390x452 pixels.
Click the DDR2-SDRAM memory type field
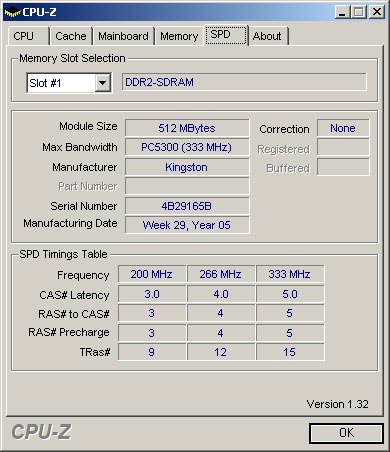pos(244,82)
